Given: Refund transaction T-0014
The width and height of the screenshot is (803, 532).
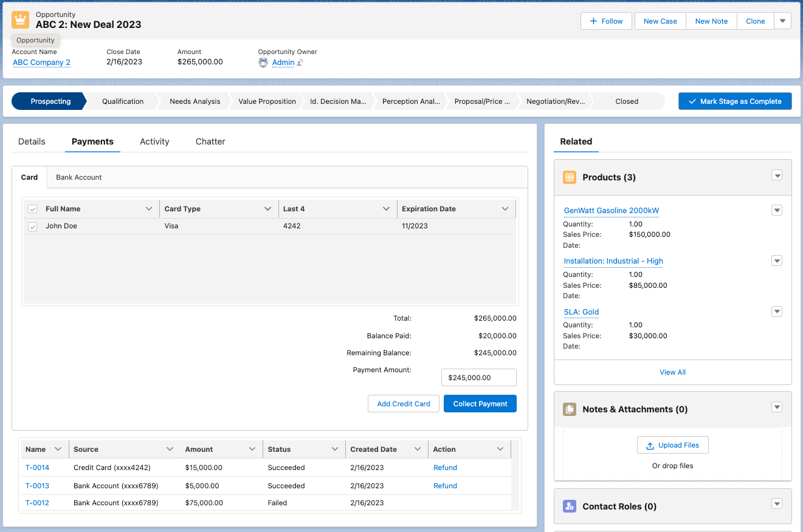Looking at the screenshot, I should (445, 468).
